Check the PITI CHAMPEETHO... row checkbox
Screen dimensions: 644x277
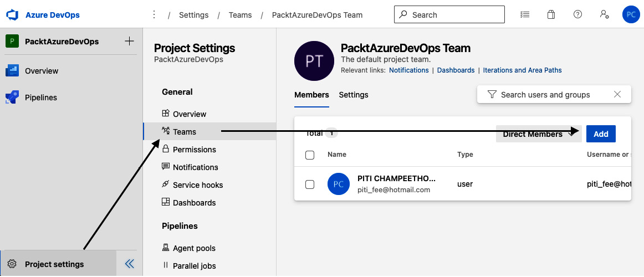(x=310, y=184)
